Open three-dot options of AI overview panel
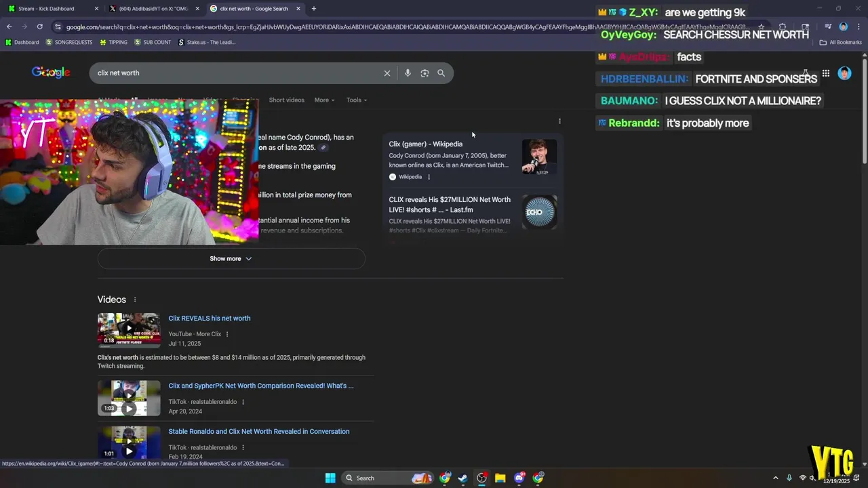 (x=559, y=121)
